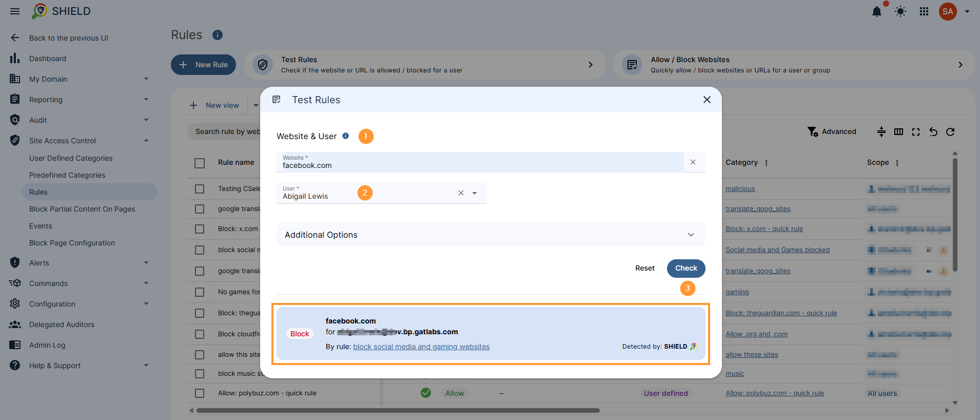Open Delegated Auditors page
The height and width of the screenshot is (420, 980).
pyautogui.click(x=62, y=324)
